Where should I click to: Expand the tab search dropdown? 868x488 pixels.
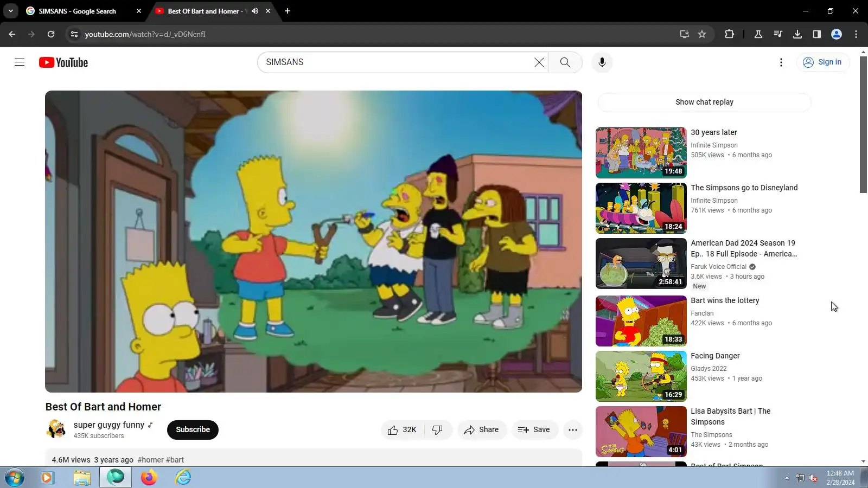tap(11, 11)
